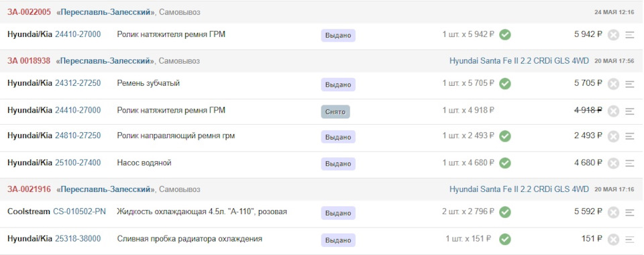Open hamburger menu on the 5 942 ₽ row

pyautogui.click(x=630, y=36)
